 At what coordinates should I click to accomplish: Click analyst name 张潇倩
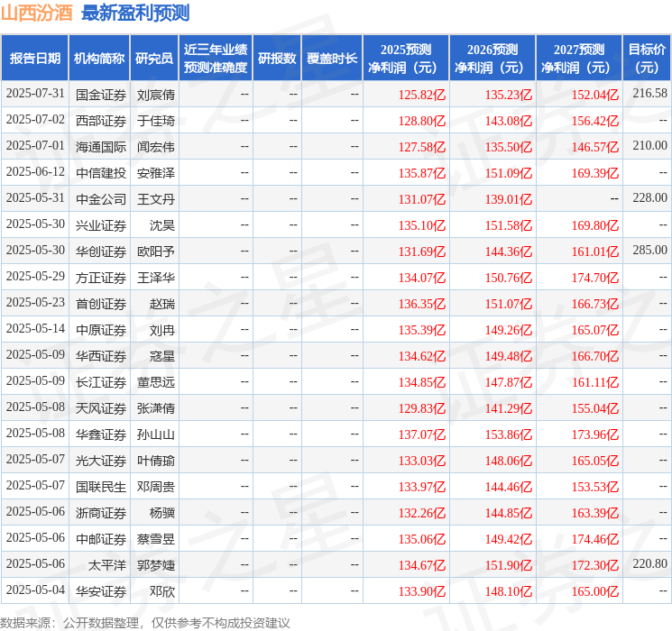point(155,408)
